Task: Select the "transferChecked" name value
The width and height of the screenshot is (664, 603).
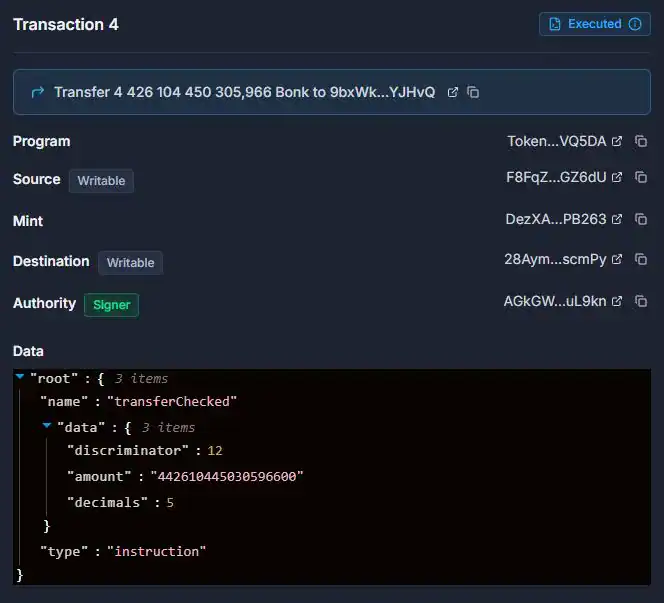Action: (172, 401)
